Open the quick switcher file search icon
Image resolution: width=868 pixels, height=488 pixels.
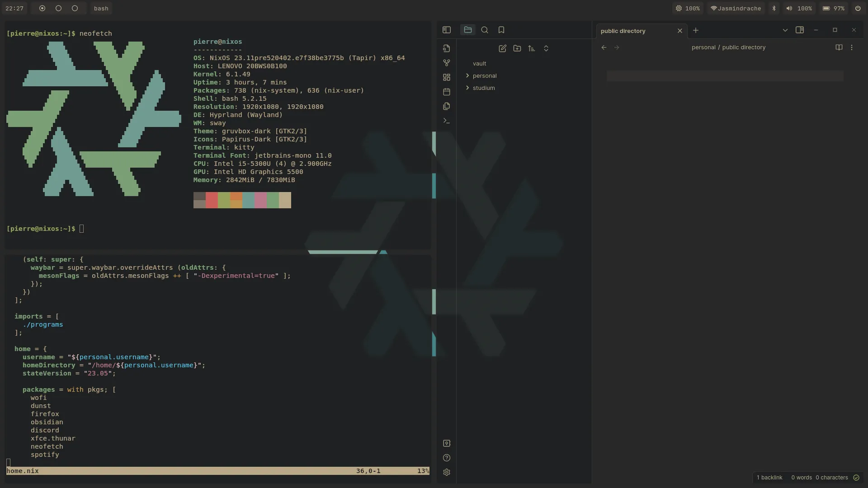tap(447, 48)
